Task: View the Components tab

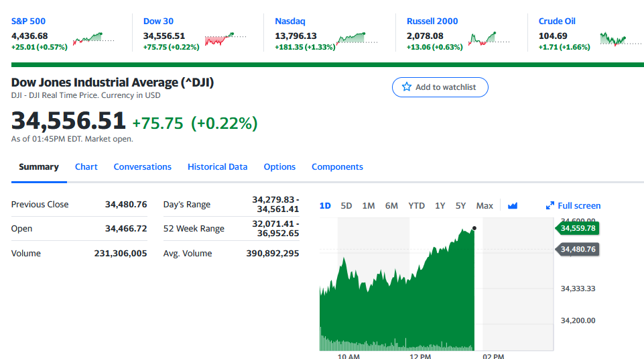Action: click(x=337, y=167)
